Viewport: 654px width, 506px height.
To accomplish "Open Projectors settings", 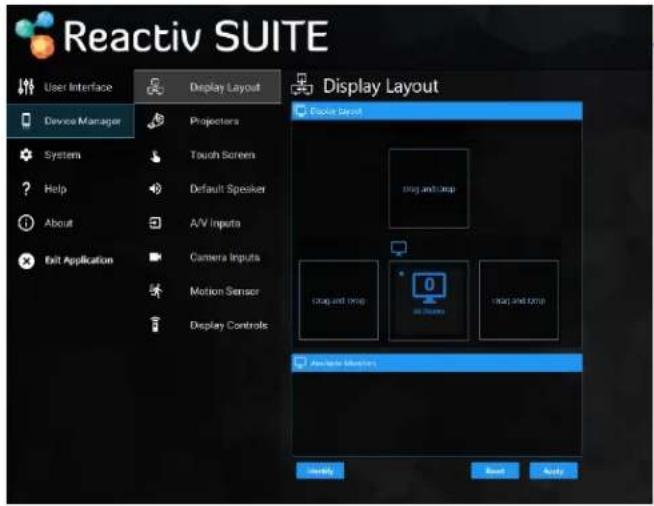I will pyautogui.click(x=207, y=121).
